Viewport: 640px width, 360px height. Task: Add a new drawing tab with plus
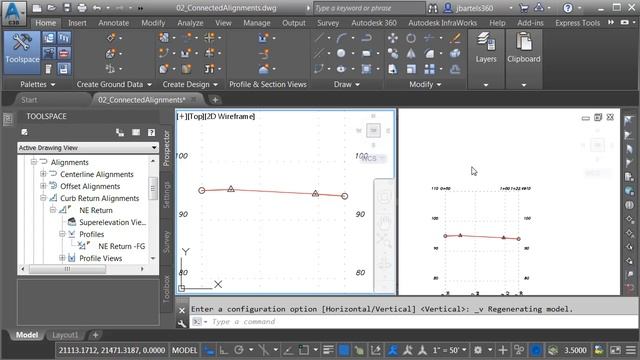click(215, 100)
